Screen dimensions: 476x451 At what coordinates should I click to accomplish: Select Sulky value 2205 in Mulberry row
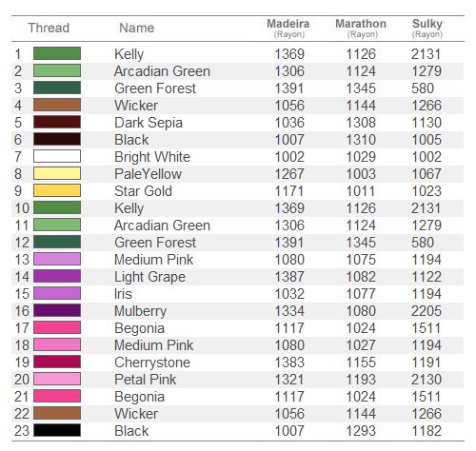tap(426, 311)
